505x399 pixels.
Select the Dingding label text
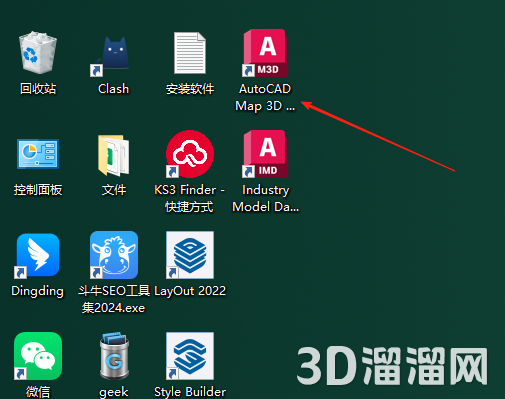[x=38, y=291]
